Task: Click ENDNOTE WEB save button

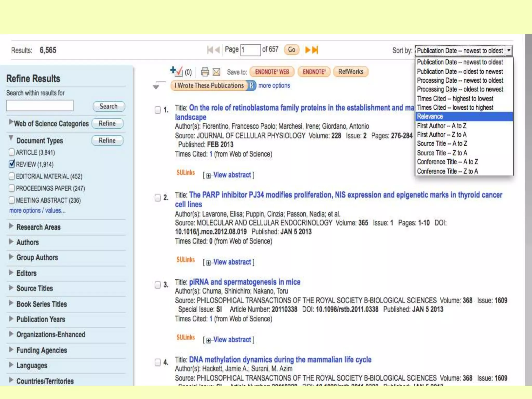Action: 272,72
